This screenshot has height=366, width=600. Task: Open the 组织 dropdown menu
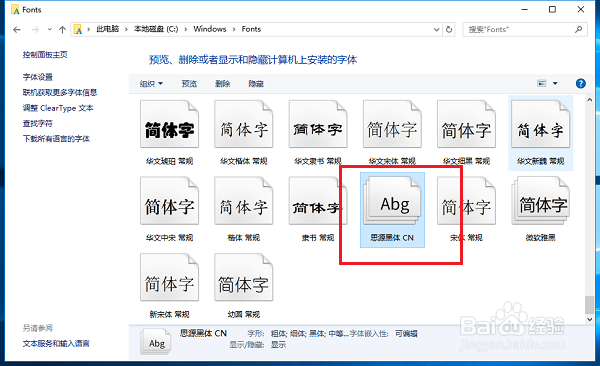click(x=151, y=83)
